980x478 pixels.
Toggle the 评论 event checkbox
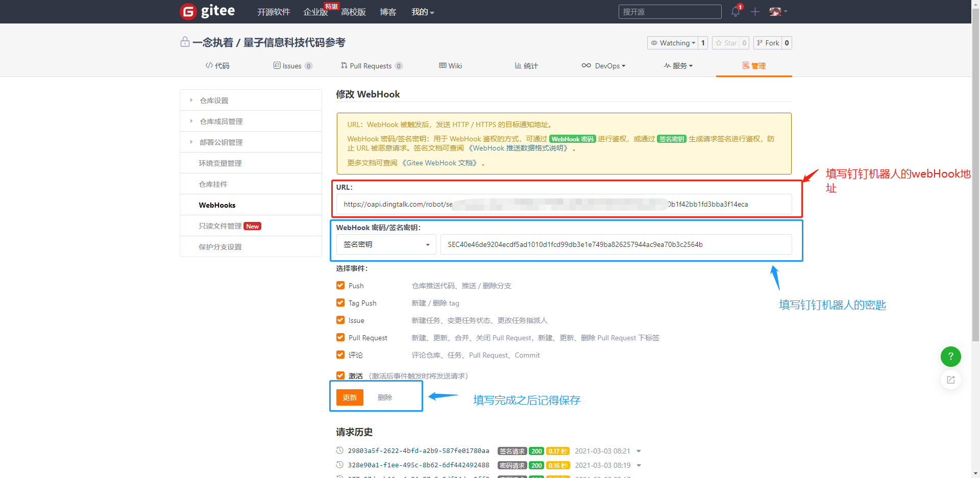tap(340, 355)
